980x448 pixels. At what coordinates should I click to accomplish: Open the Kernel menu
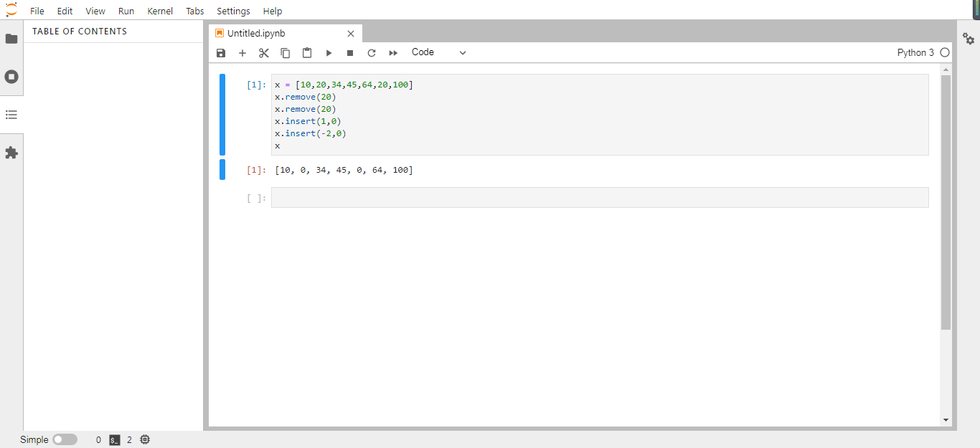coord(160,11)
